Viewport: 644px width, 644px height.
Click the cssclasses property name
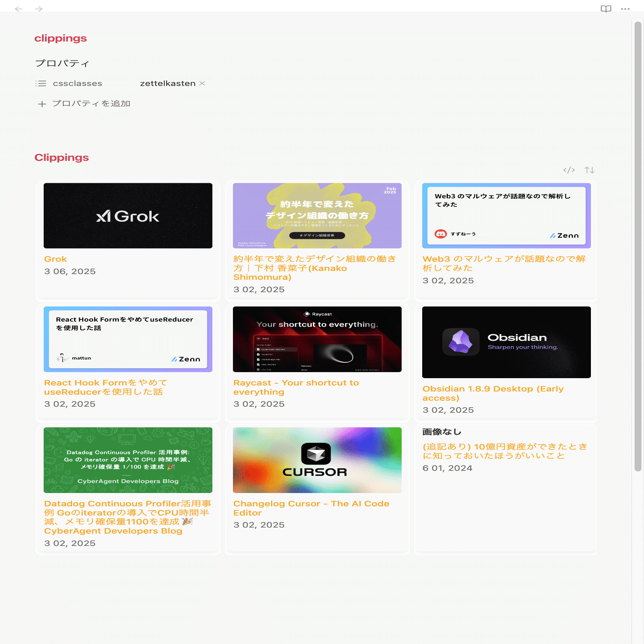click(78, 83)
